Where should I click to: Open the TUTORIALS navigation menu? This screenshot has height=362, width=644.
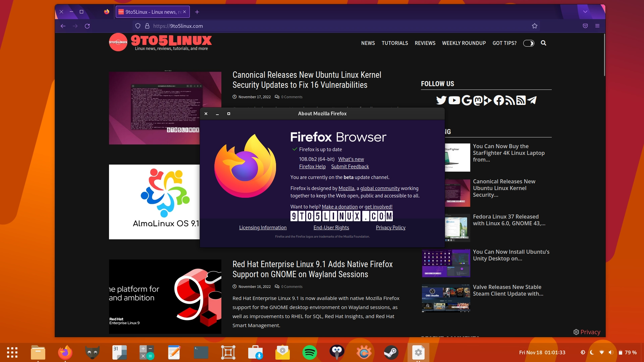[395, 43]
